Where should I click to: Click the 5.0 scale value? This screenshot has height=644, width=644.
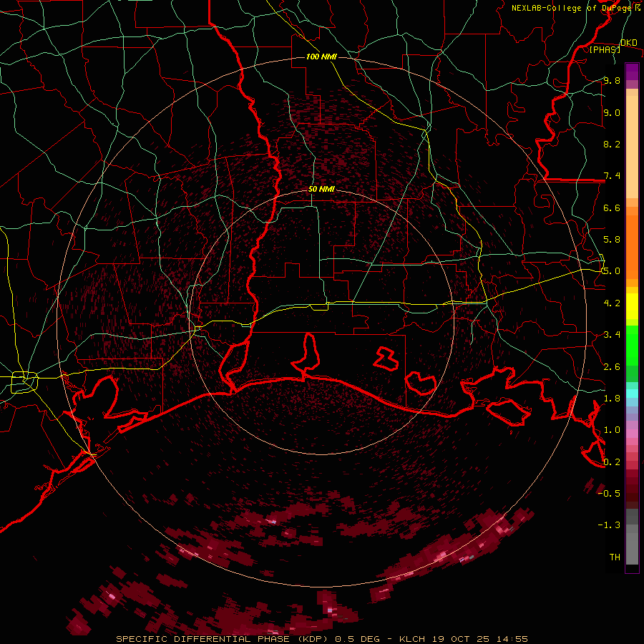[612, 271]
